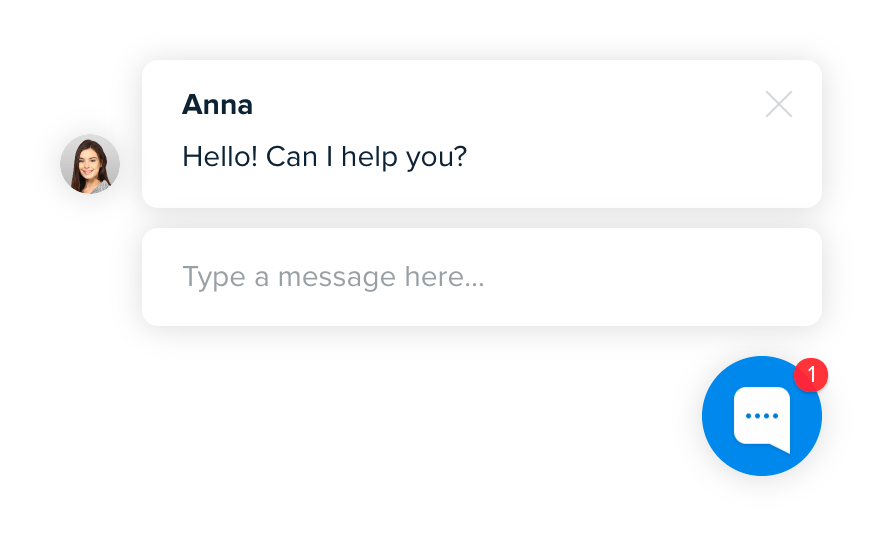
Task: Close Anna's greeting message popup
Action: 779,104
